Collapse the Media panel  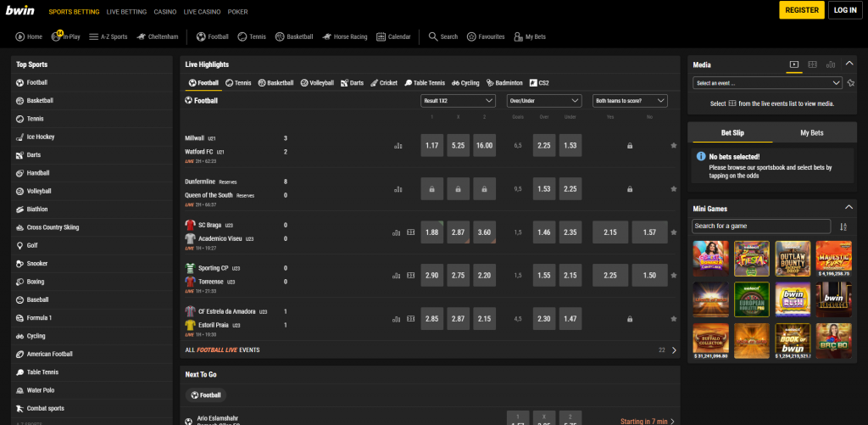849,64
